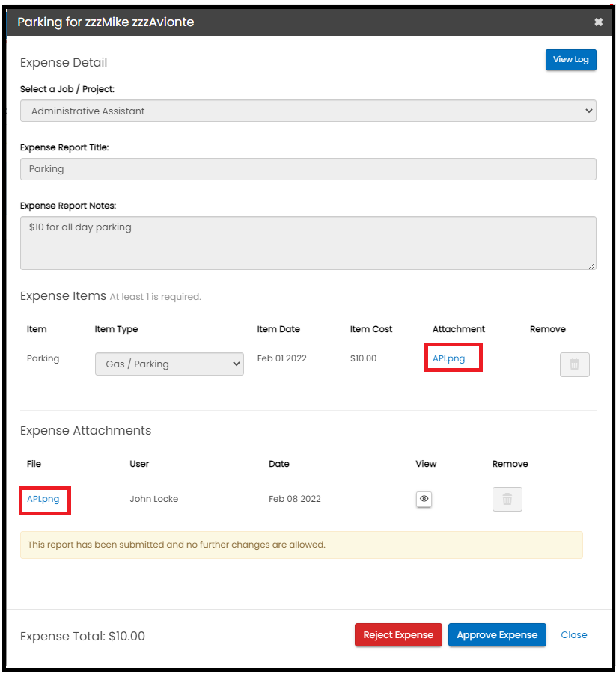Approve the expense report
The height and width of the screenshot is (677, 616).
[x=497, y=634]
